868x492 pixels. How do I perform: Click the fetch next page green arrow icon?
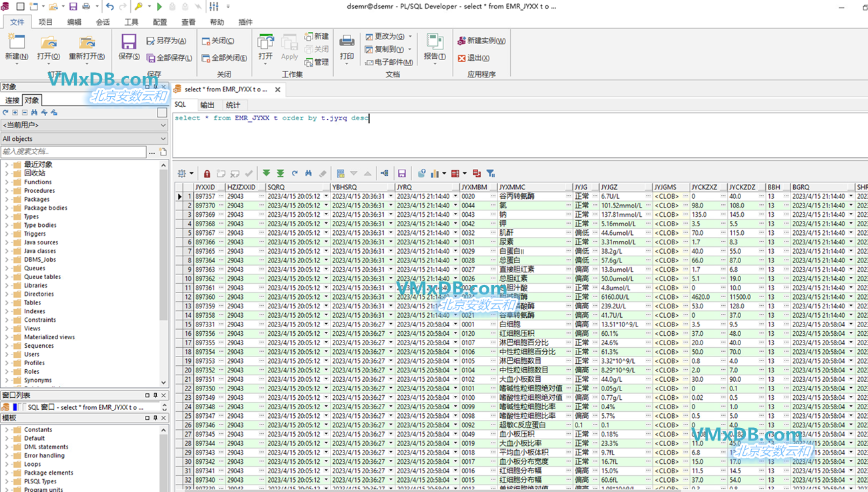tap(266, 174)
